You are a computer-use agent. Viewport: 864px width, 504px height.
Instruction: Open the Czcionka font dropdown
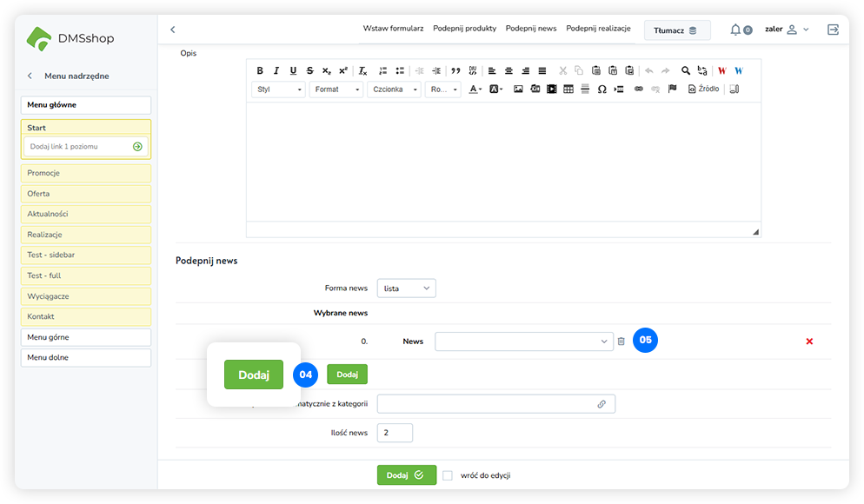(395, 90)
